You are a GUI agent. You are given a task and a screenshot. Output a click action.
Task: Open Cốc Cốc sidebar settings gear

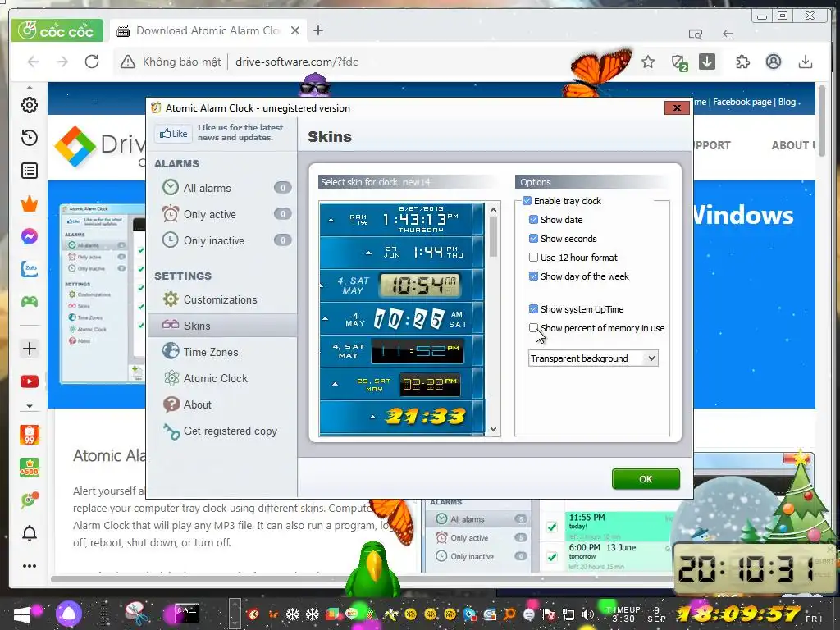(x=30, y=105)
